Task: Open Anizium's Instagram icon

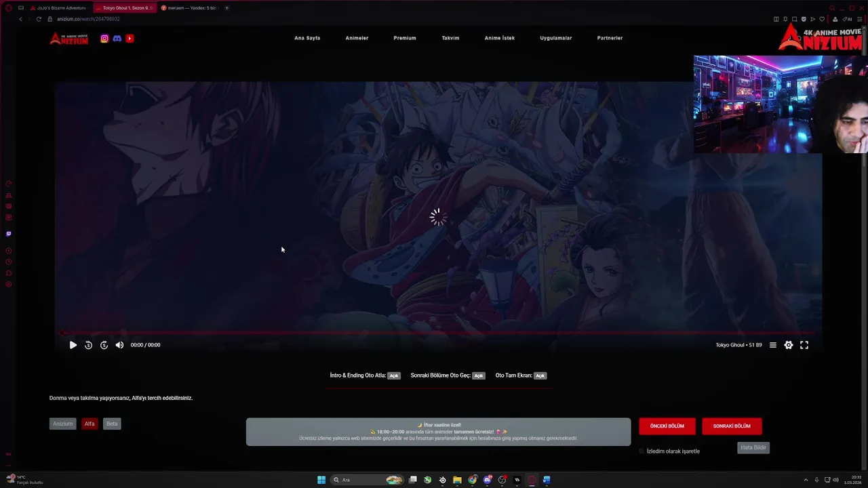Action: pos(104,39)
